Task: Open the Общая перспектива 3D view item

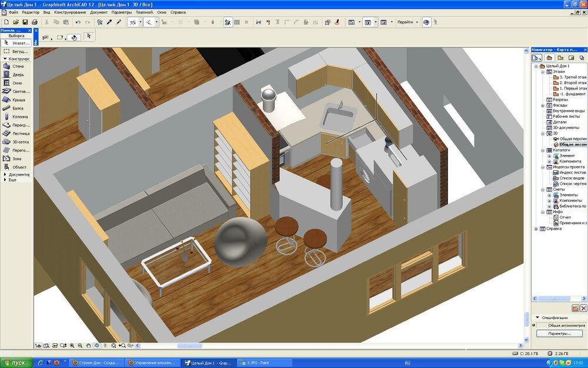Action: (x=572, y=138)
